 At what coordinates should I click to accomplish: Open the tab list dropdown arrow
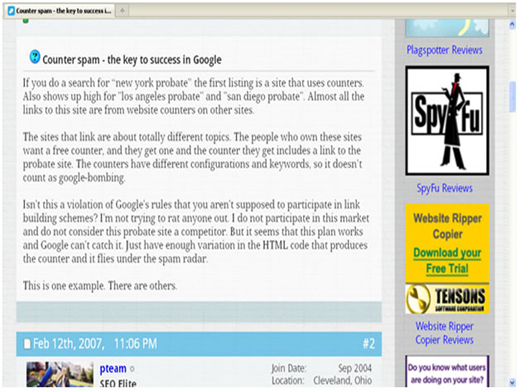click(512, 11)
